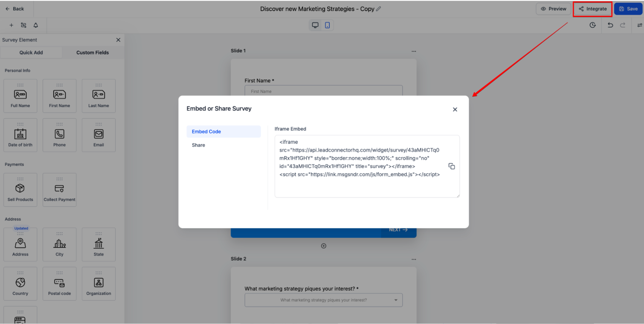Click the plus add element icon
The height and width of the screenshot is (324, 644).
[x=11, y=25]
